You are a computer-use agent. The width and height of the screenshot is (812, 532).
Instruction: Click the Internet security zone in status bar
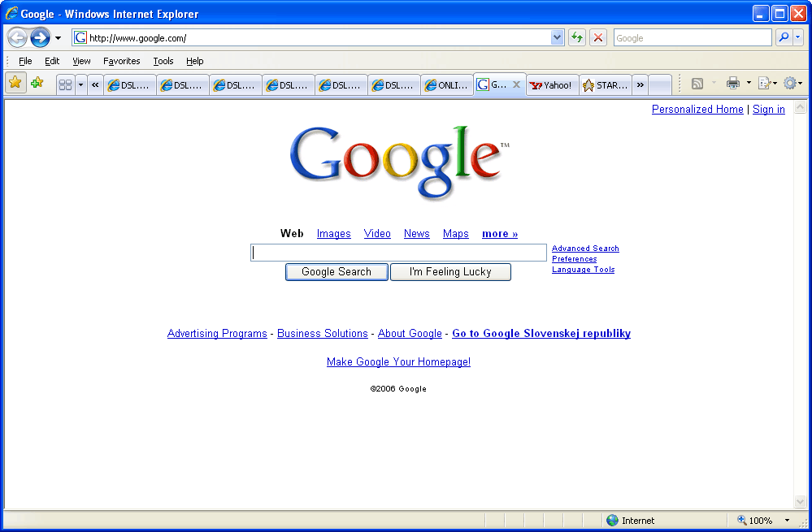pyautogui.click(x=630, y=520)
